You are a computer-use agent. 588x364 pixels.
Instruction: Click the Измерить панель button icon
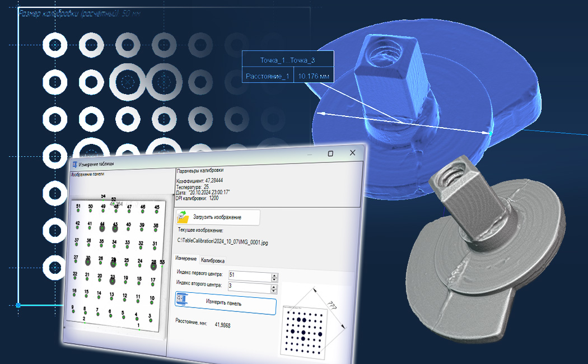click(182, 299)
